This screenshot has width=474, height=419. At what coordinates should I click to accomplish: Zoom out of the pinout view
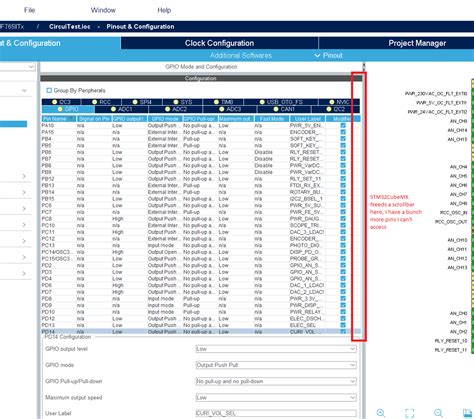tap(439, 413)
